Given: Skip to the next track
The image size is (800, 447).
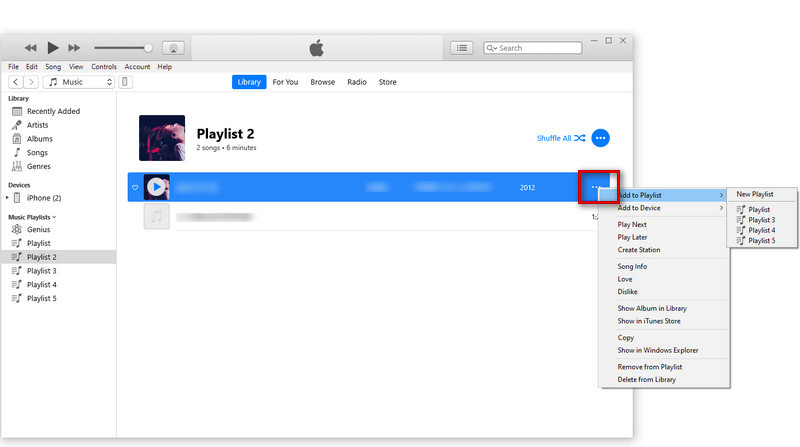Looking at the screenshot, I should [x=75, y=47].
